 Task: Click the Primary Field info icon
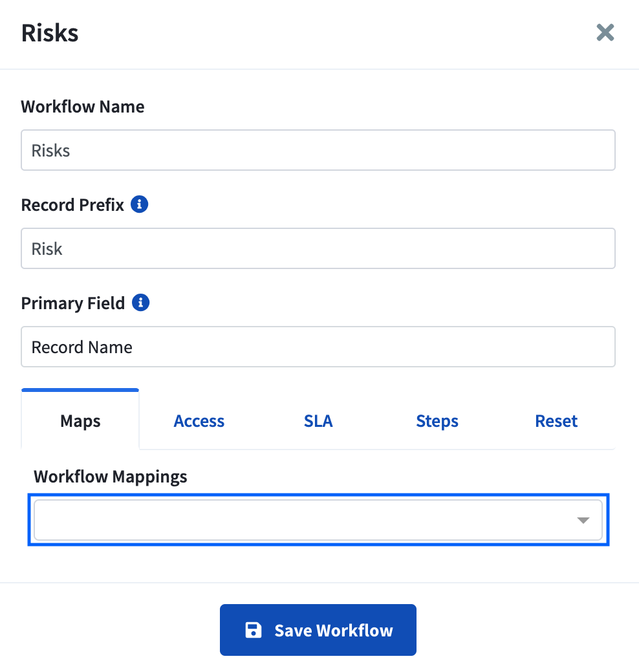click(140, 302)
